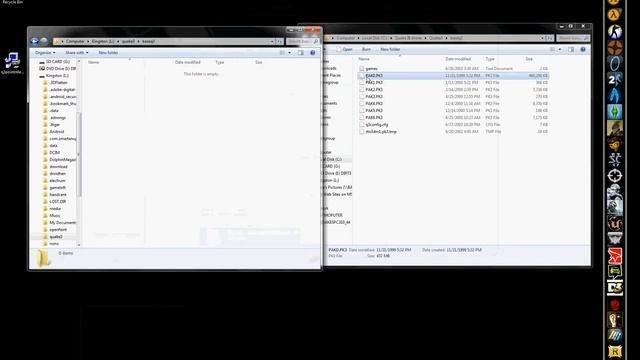Tick checkbox beside PAK6.PK3
The image size is (640, 360).
[x=362, y=117]
